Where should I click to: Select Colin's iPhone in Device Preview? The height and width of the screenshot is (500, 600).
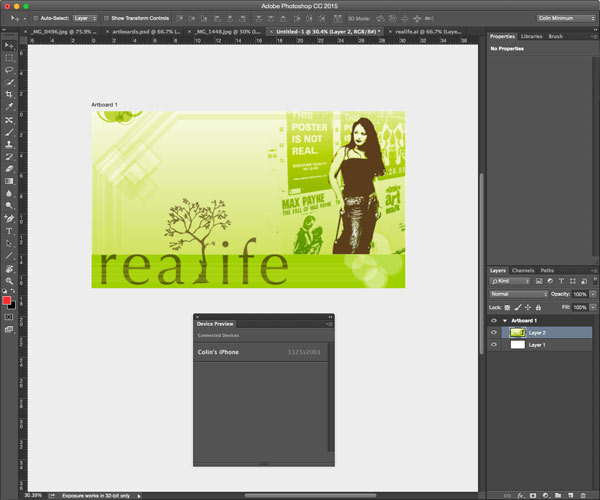pyautogui.click(x=261, y=352)
